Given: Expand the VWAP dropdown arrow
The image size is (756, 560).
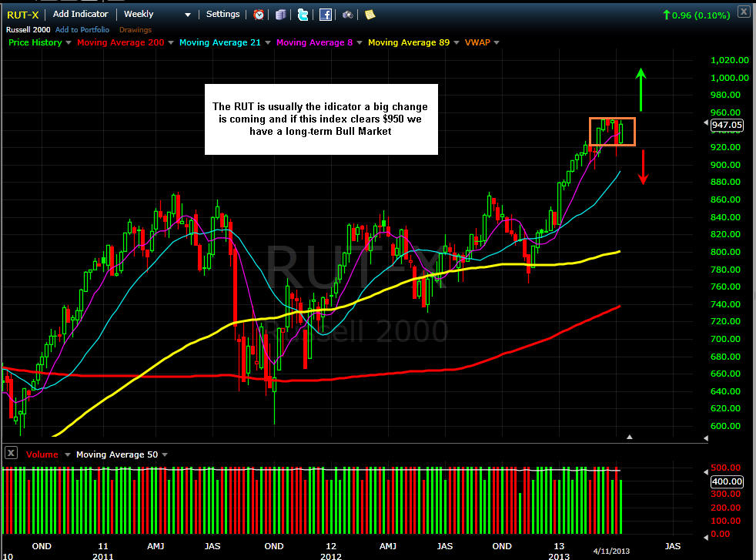Looking at the screenshot, I should pos(497,43).
